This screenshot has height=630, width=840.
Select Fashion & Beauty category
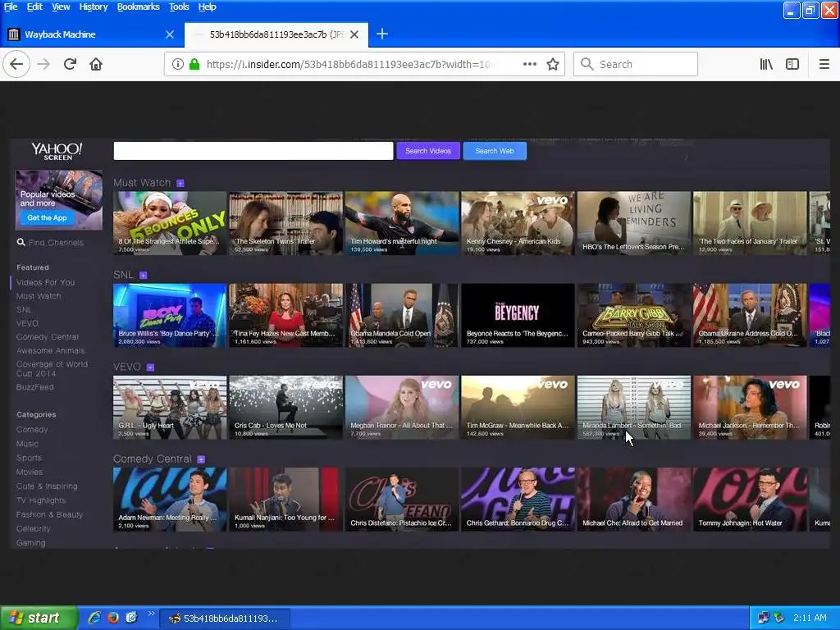pos(49,515)
